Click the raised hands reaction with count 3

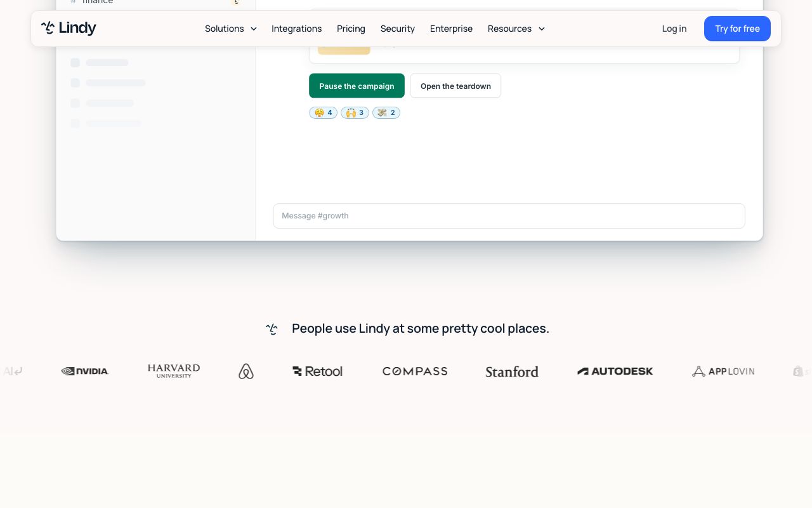355,112
